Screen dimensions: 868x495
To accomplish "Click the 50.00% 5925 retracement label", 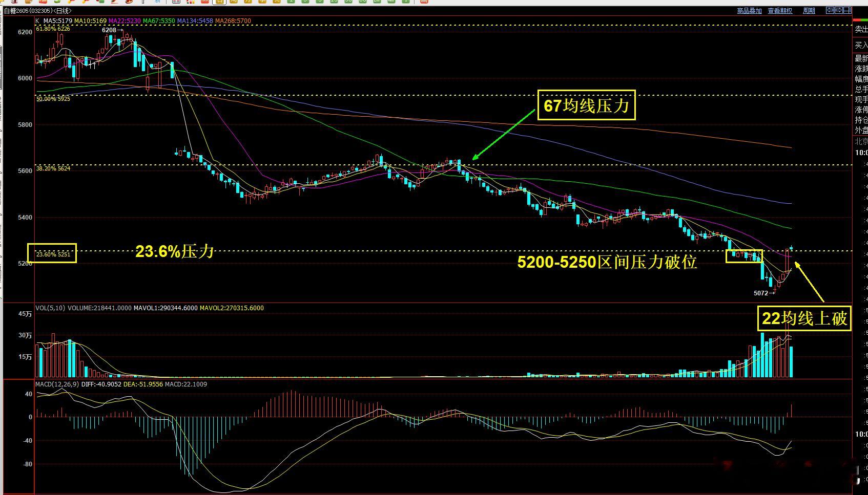I will pyautogui.click(x=53, y=99).
